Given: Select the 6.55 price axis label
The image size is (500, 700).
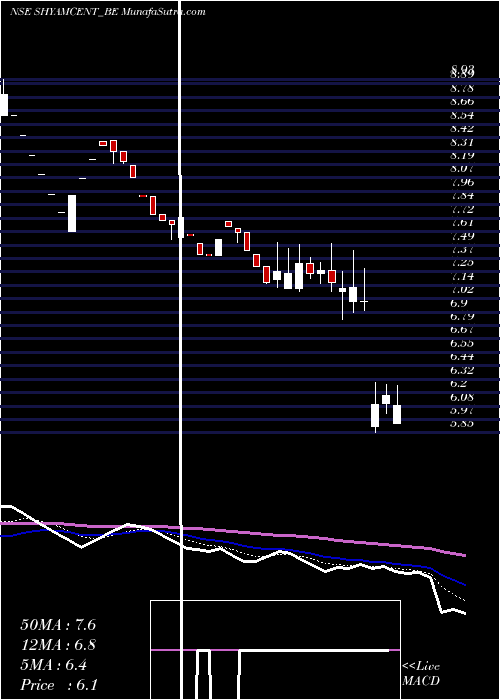Looking at the screenshot, I should pyautogui.click(x=462, y=343).
